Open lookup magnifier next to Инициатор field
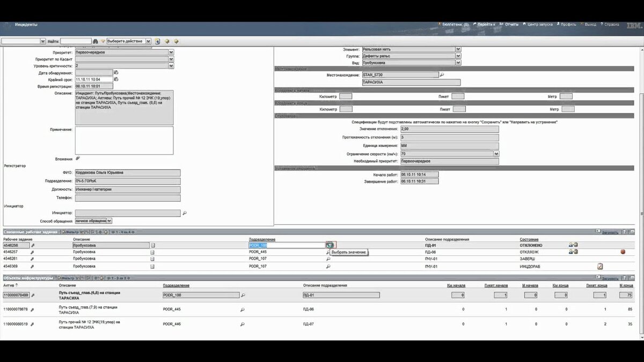 click(x=184, y=213)
